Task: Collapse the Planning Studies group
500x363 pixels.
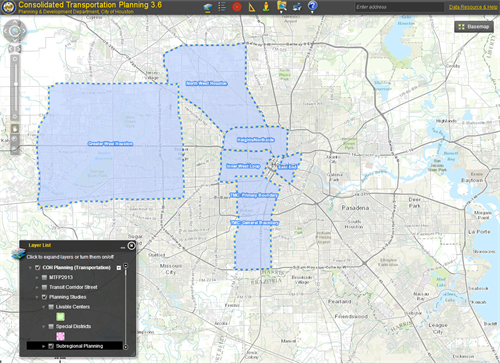Action: 37,297
